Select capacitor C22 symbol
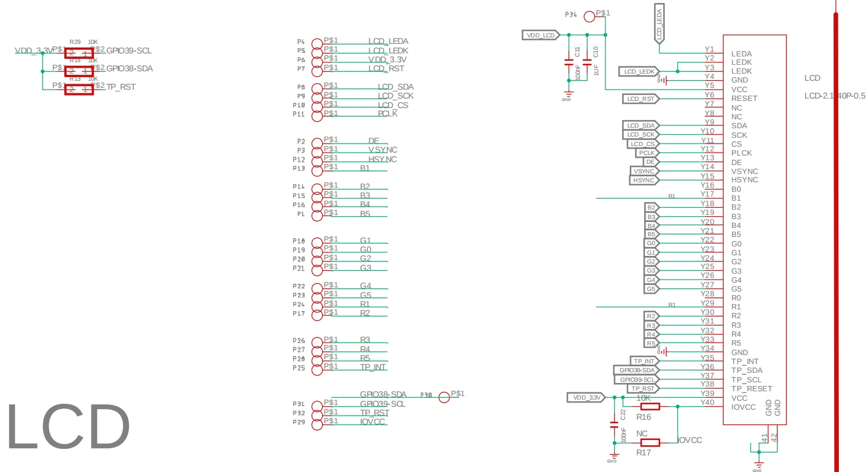Image resolution: width=868 pixels, height=472 pixels. pyautogui.click(x=614, y=425)
